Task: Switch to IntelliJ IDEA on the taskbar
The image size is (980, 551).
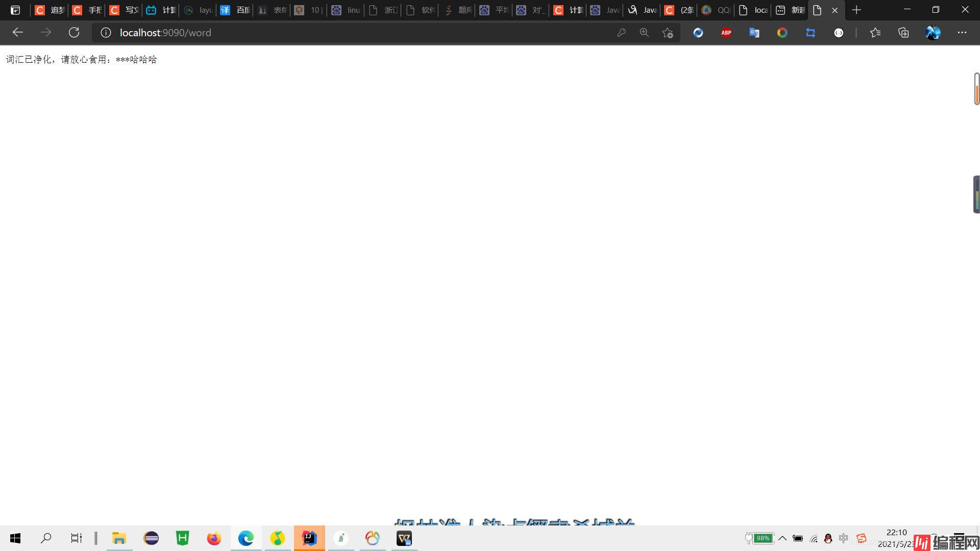Action: click(309, 538)
